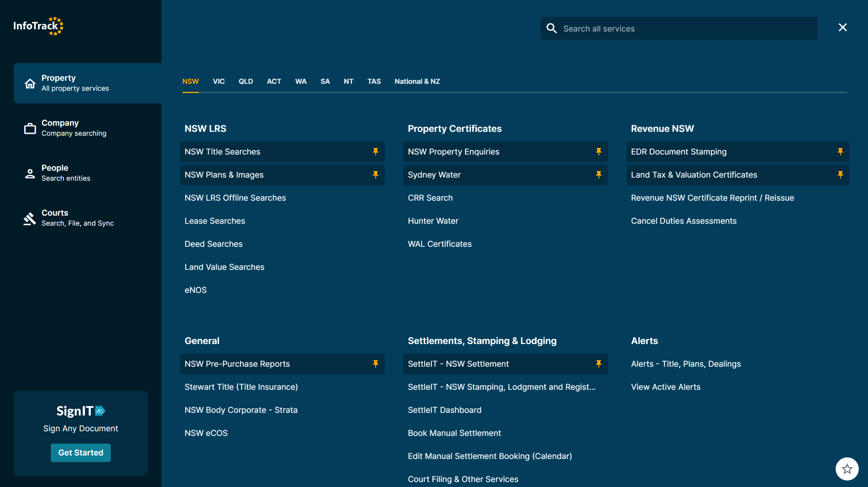Select the People search entities menu
Viewport: 868px width, 487px height.
click(x=88, y=173)
